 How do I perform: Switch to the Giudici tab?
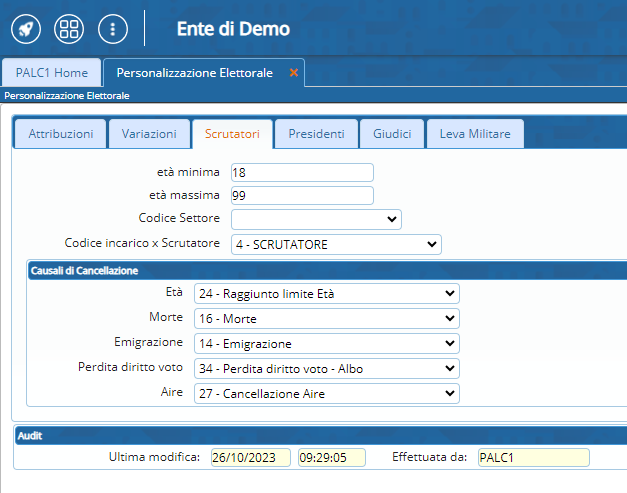click(392, 134)
